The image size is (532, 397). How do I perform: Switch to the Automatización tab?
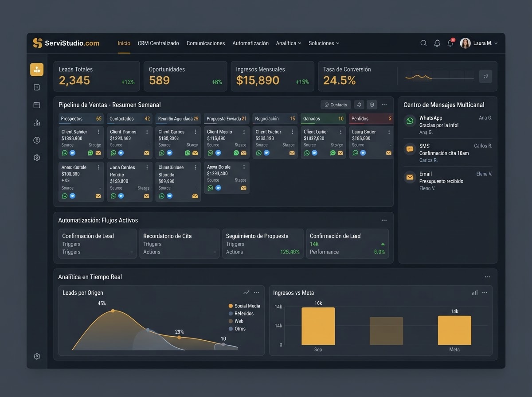pos(250,43)
